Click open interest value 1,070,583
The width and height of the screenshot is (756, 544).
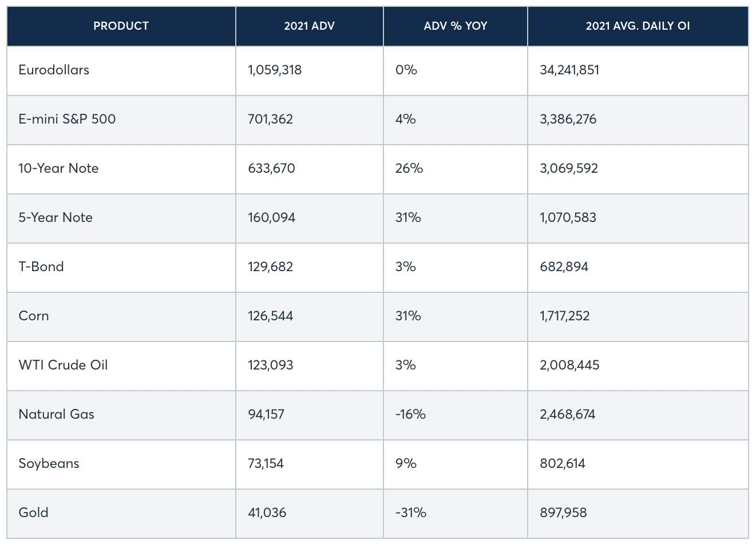click(x=568, y=218)
